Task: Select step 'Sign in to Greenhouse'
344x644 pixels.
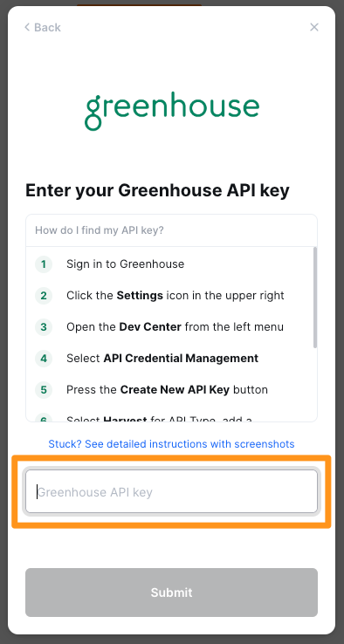Action: pyautogui.click(x=126, y=264)
